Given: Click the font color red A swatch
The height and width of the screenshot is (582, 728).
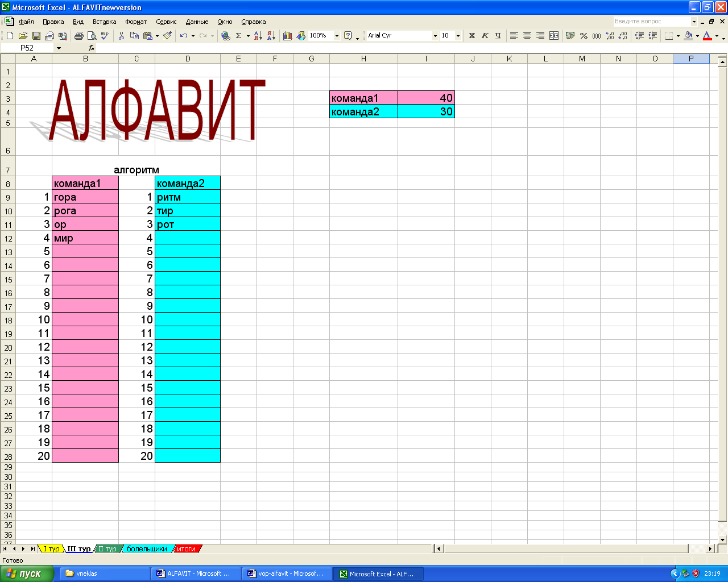Looking at the screenshot, I should tap(707, 36).
